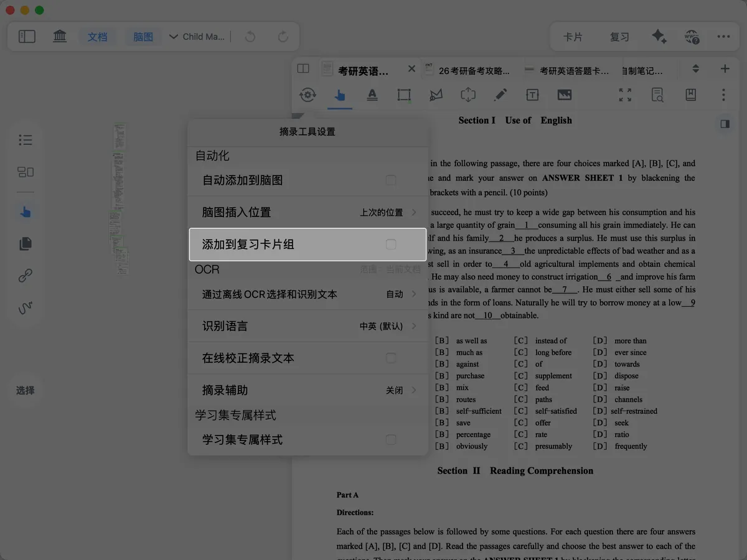This screenshot has height=560, width=747.
Task: Open the document search icon
Action: [657, 95]
